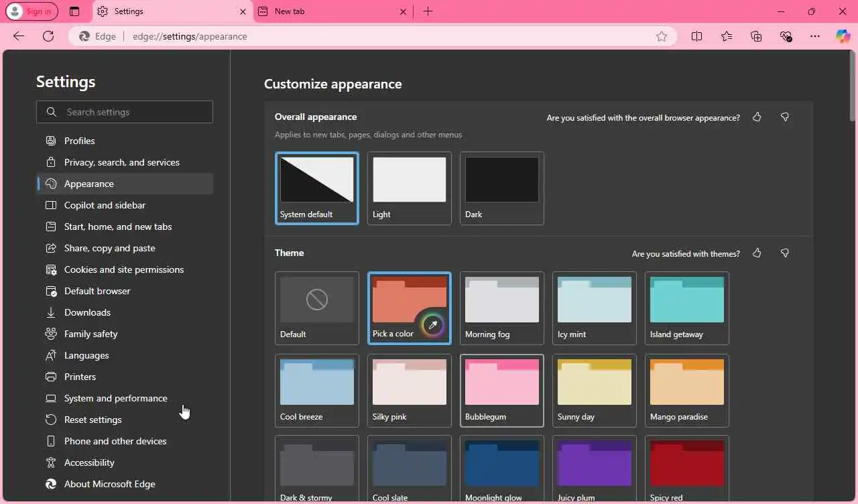Open split screen icon in toolbar
858x504 pixels.
(x=697, y=36)
